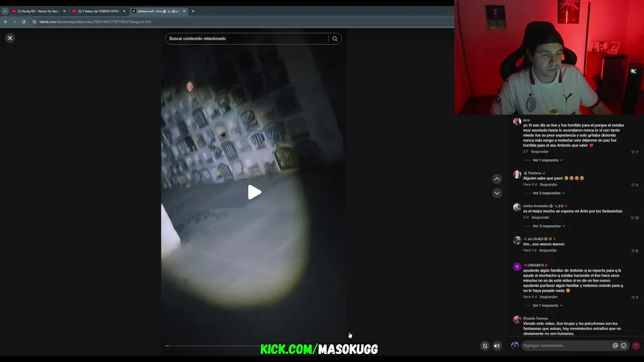Reply to Thatiana's comment via Responder
The image size is (644, 362).
[548, 185]
